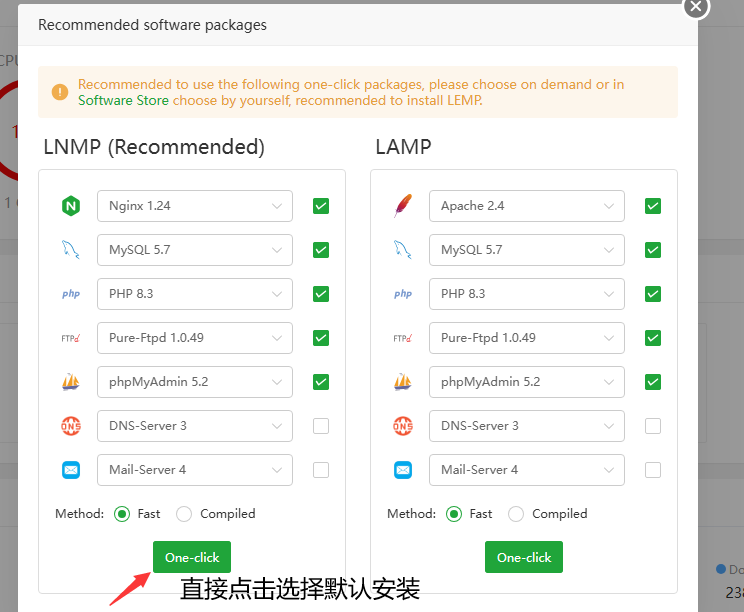
Task: Open LNMP PHP 8.3 version dropdown
Action: tap(195, 294)
